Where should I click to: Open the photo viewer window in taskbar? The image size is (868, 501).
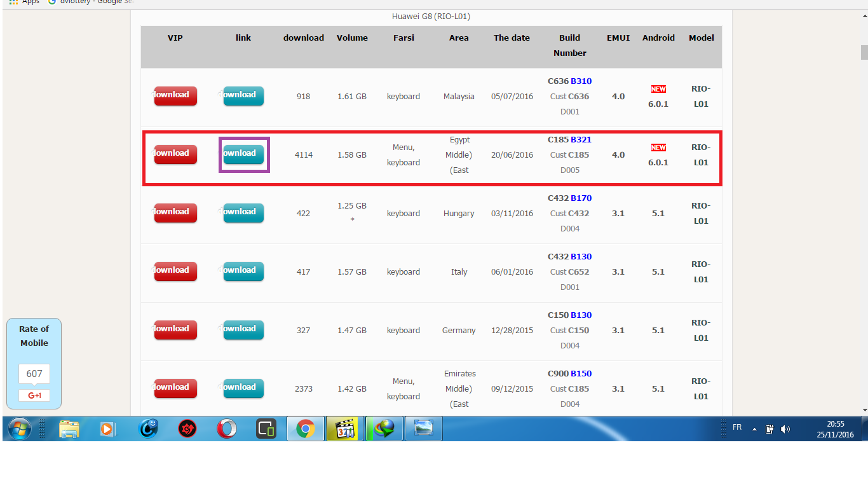(x=424, y=429)
